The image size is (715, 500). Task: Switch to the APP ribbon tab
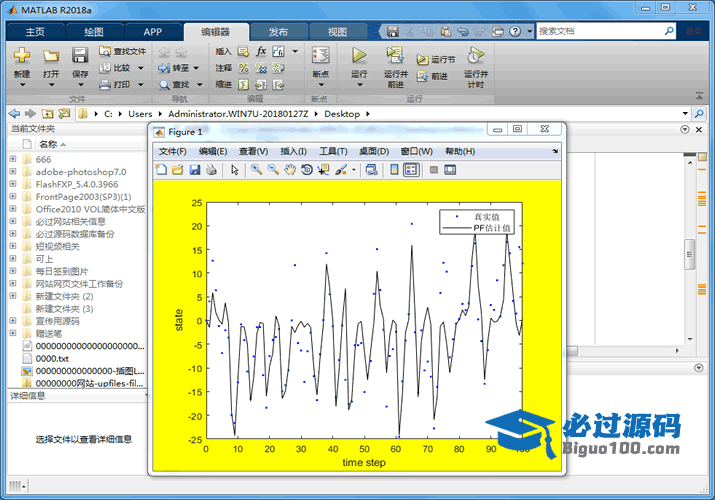(x=153, y=32)
